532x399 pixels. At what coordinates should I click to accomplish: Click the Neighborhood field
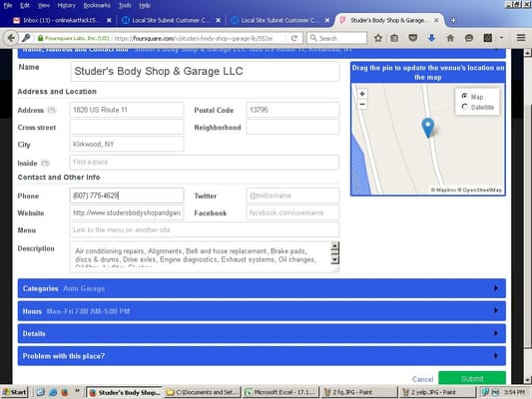click(292, 127)
